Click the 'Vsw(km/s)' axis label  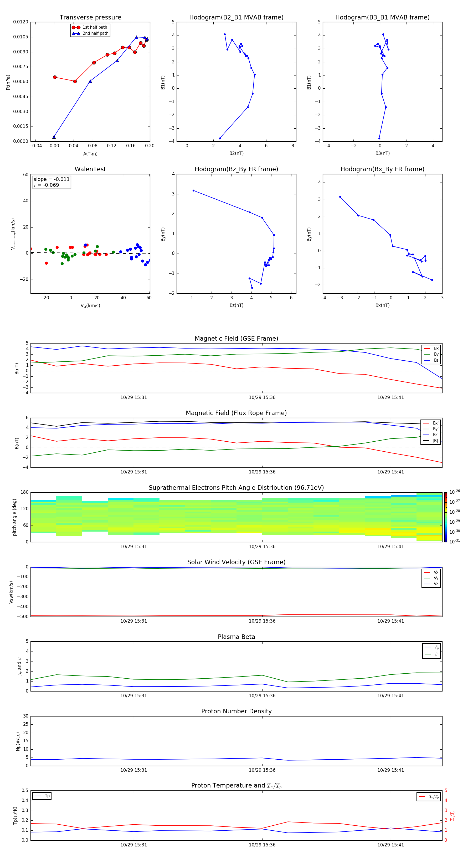click(x=11, y=592)
